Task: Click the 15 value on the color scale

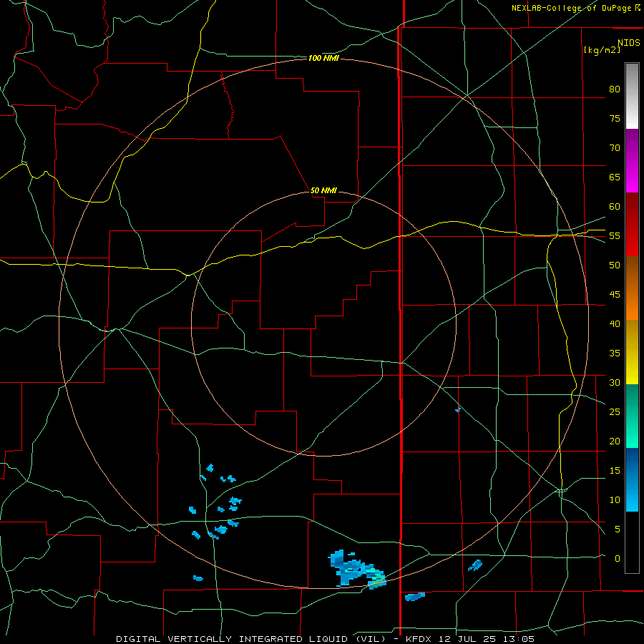Action: click(615, 470)
